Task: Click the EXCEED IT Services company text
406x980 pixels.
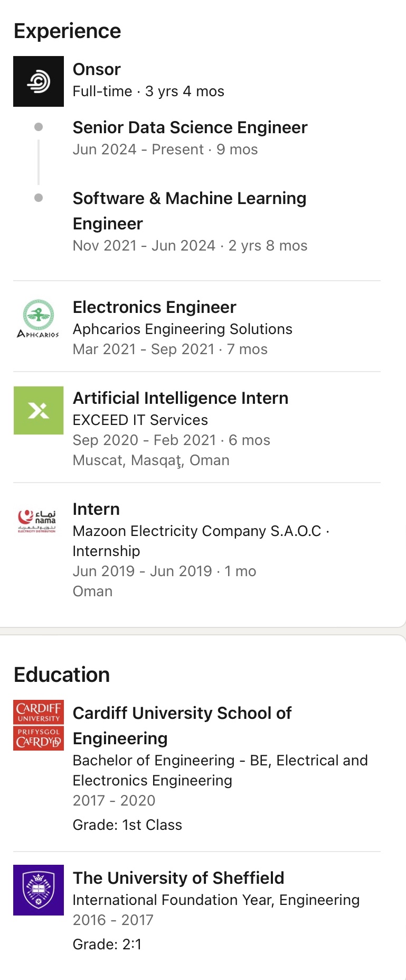Action: point(140,420)
